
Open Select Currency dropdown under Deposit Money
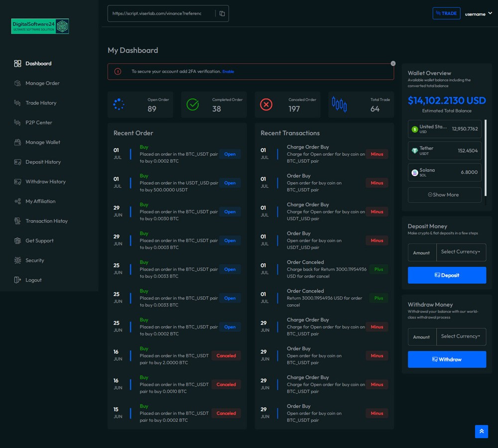click(x=461, y=252)
